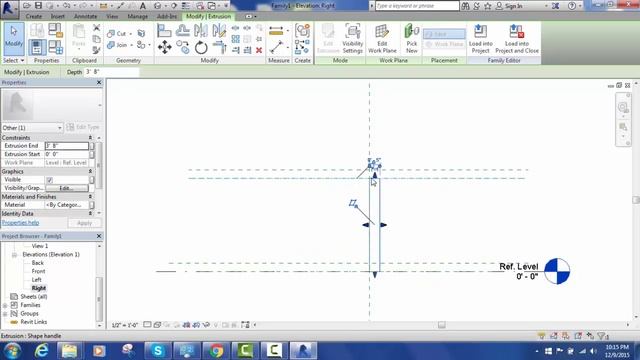Open the Add-Ins ribbon tab
The height and width of the screenshot is (360, 640).
167,16
